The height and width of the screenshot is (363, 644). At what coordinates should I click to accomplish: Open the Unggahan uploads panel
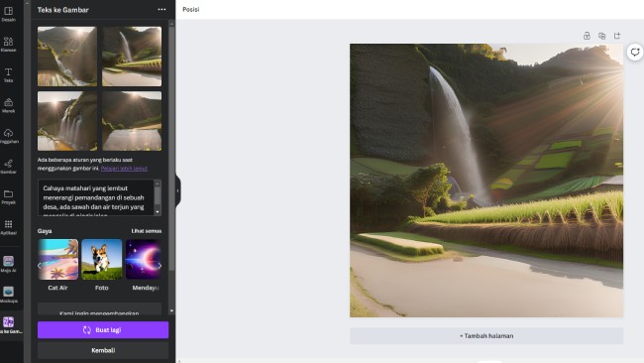[8, 136]
